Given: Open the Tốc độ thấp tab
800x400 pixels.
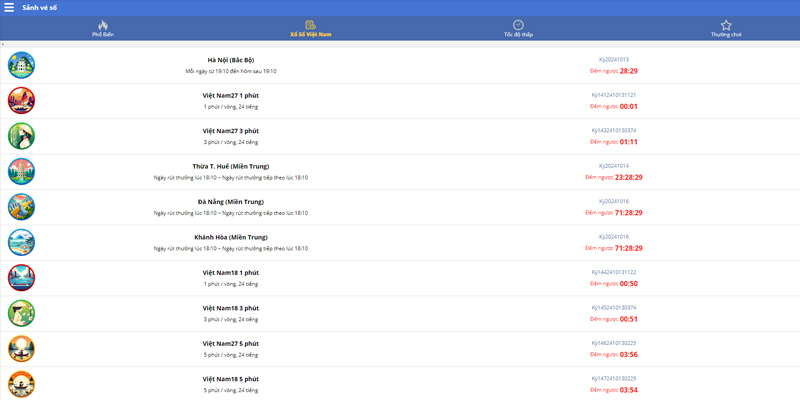Looking at the screenshot, I should coord(518,28).
